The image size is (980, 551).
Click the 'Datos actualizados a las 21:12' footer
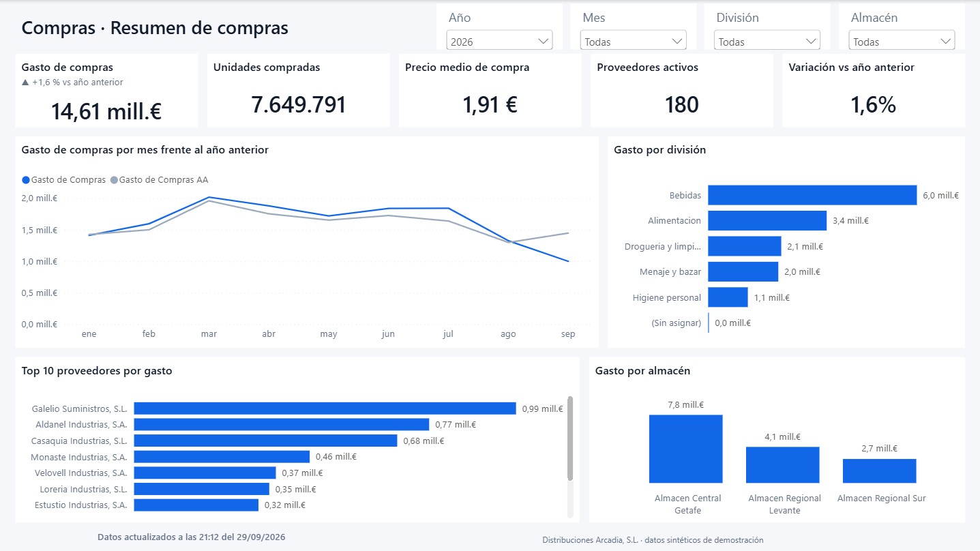pyautogui.click(x=192, y=537)
